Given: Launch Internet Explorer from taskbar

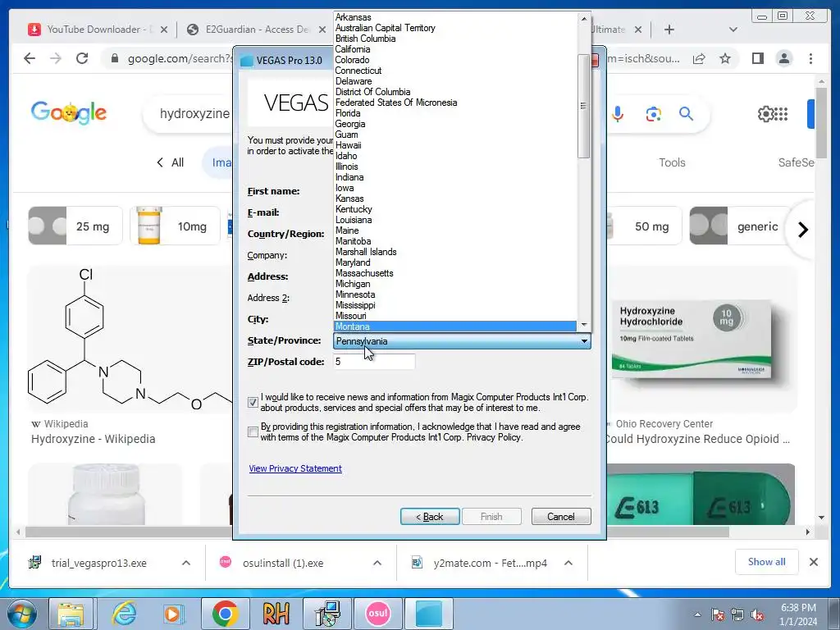Looking at the screenshot, I should coord(124,614).
